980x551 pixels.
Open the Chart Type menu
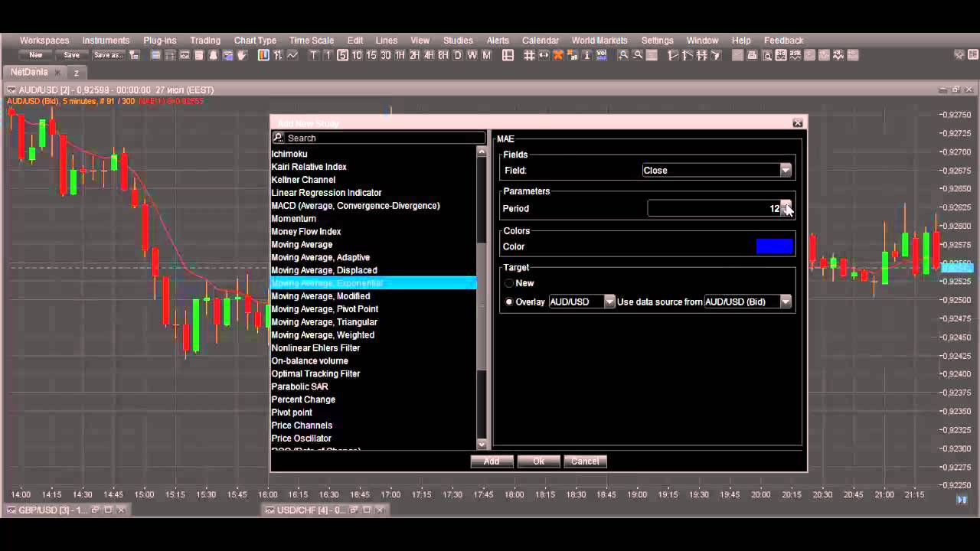coord(255,41)
